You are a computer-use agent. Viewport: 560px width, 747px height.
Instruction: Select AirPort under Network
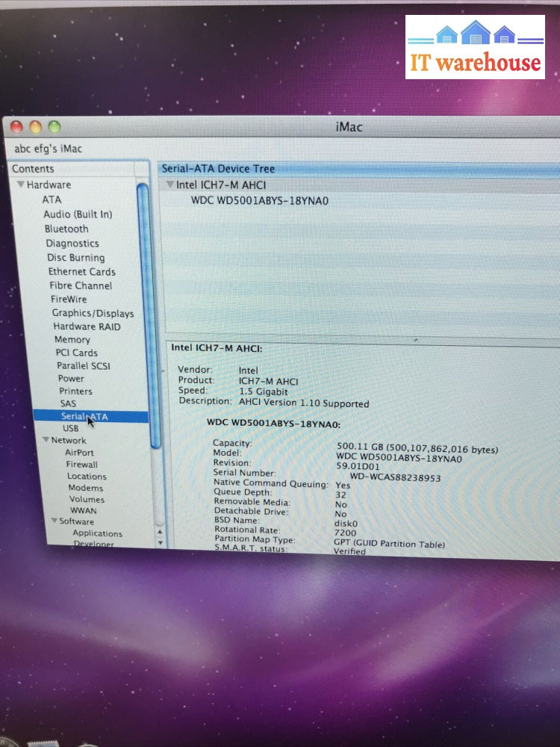(79, 452)
